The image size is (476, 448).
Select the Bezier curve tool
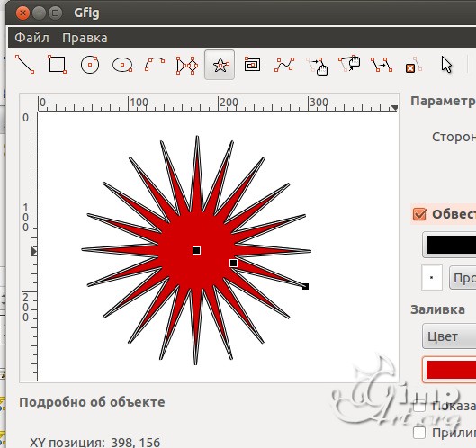pos(284,65)
